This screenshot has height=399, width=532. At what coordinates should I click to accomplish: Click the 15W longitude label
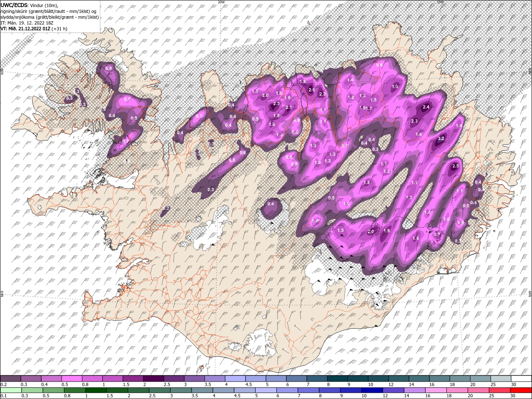click(441, 2)
